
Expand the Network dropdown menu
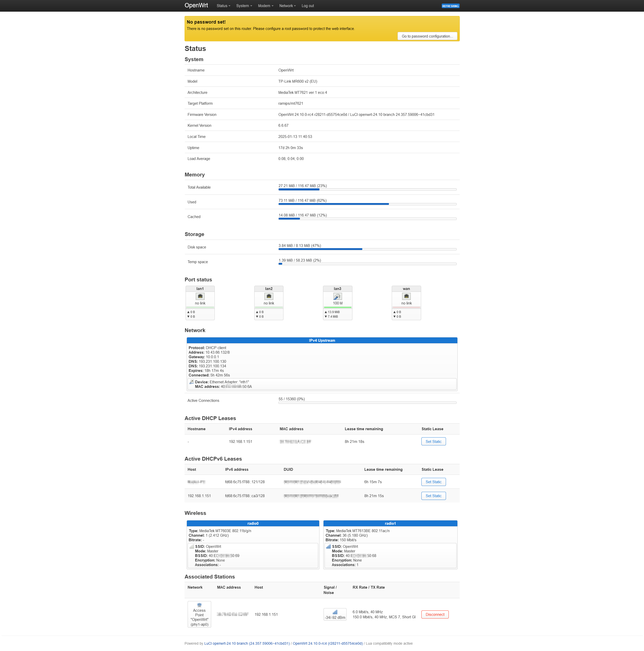click(x=286, y=6)
